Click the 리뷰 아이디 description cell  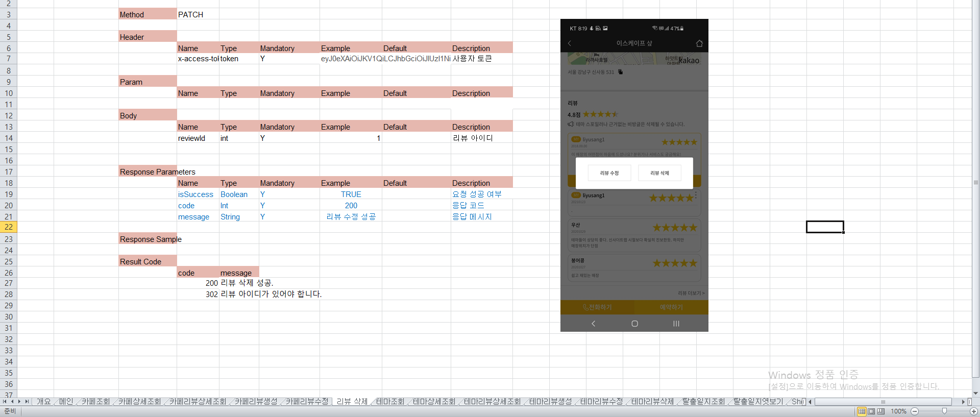pyautogui.click(x=482, y=138)
